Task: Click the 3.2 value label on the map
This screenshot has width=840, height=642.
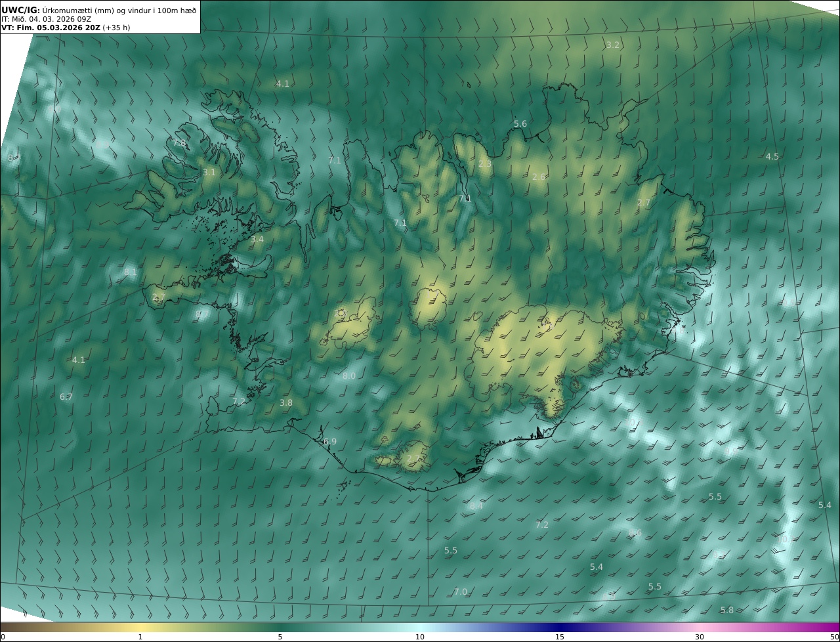Action: (612, 45)
